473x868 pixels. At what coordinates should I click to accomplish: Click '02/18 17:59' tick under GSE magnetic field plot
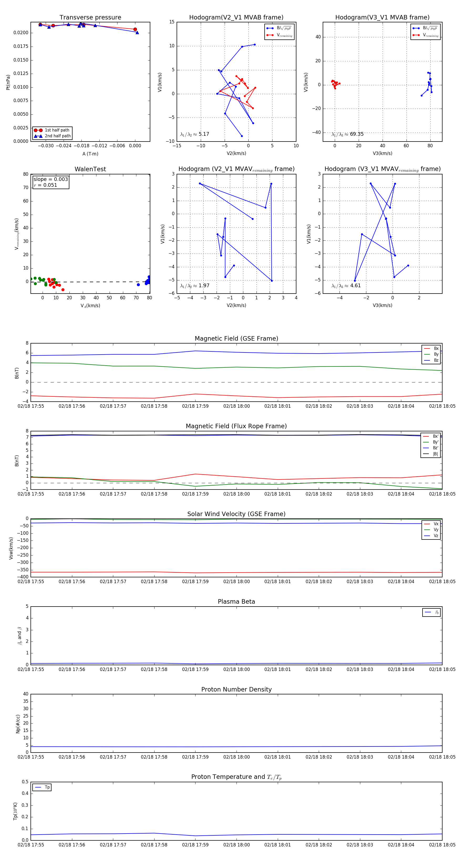click(195, 406)
